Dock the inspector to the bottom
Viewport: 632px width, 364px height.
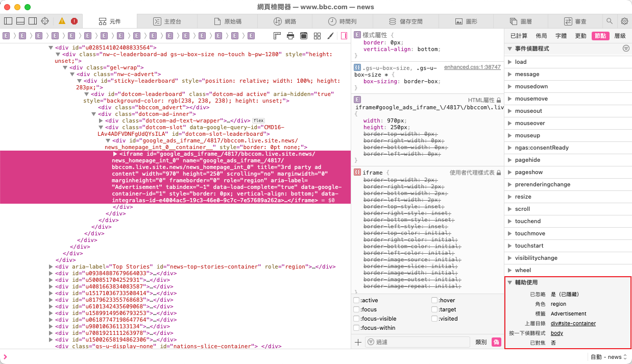(20, 21)
